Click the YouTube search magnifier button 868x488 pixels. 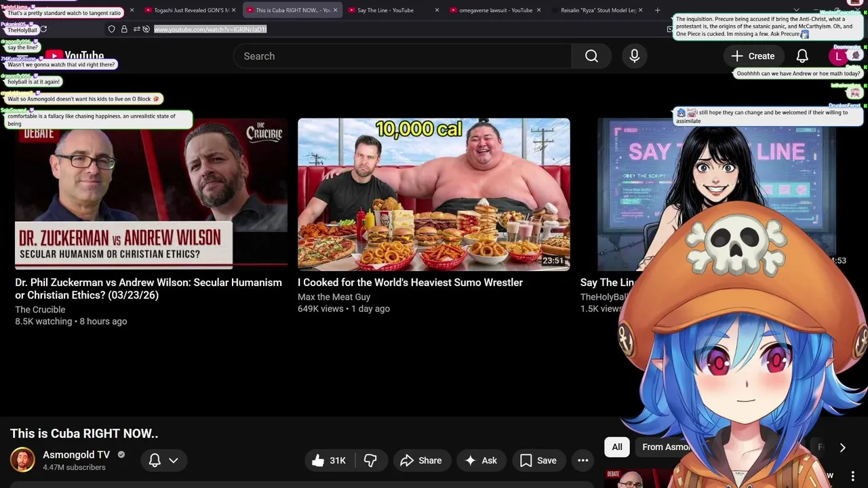pyautogui.click(x=591, y=56)
